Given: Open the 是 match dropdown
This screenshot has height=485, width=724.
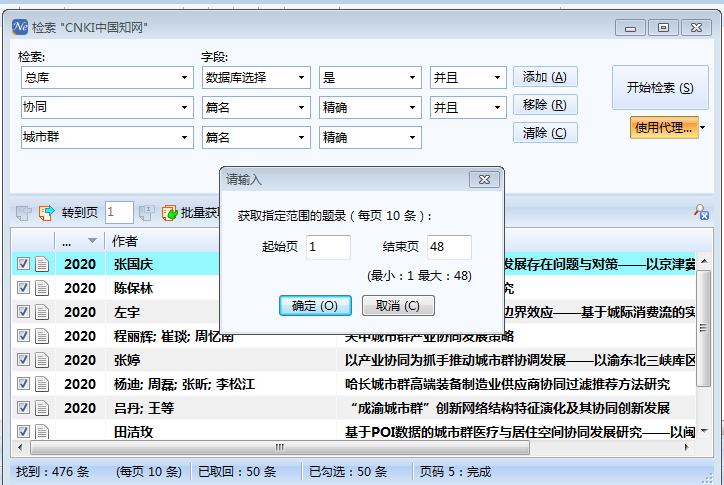Looking at the screenshot, I should click(412, 78).
